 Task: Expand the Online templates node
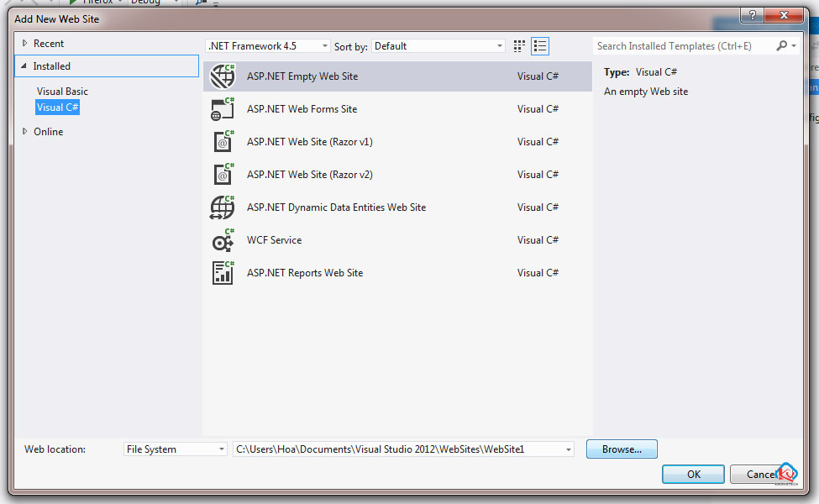tap(24, 132)
